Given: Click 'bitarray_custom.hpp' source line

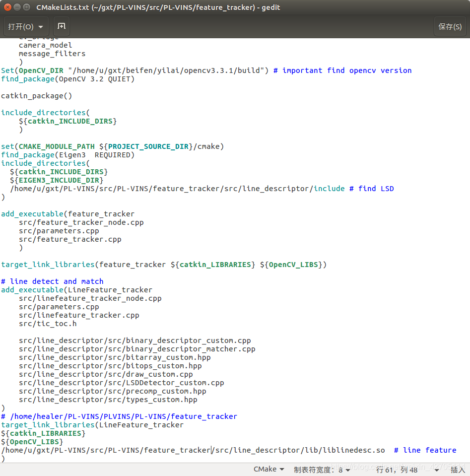Looking at the screenshot, I should tap(115, 357).
